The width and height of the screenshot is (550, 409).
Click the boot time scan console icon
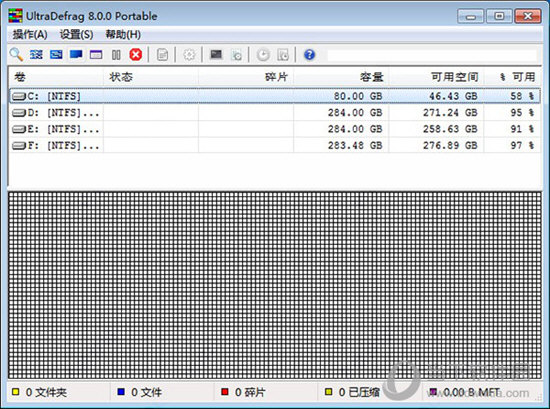point(216,54)
